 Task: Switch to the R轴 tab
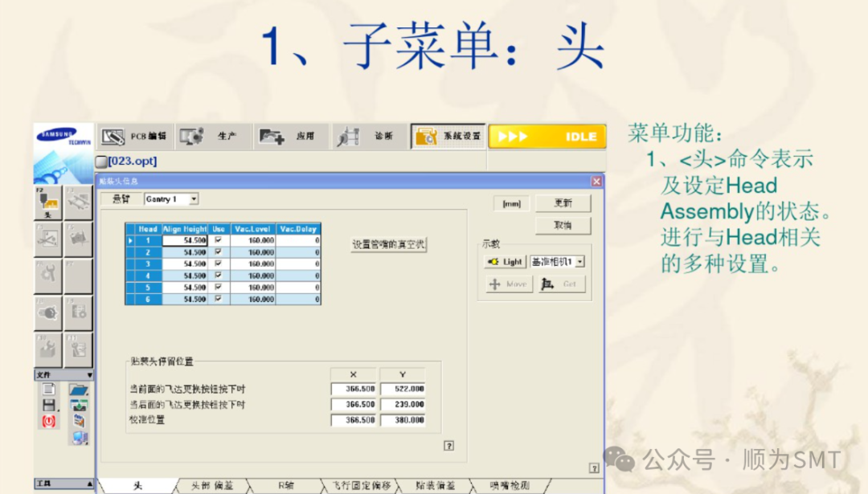(285, 486)
